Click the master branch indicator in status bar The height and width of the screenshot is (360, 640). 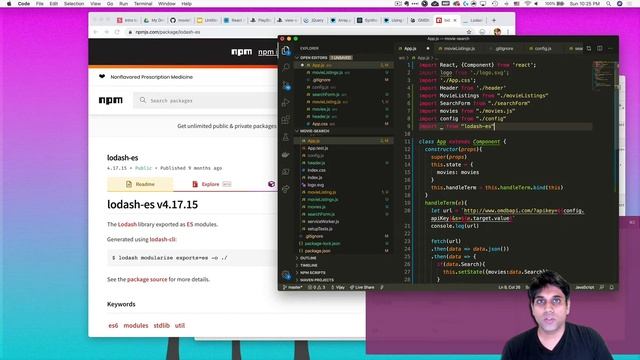293,287
